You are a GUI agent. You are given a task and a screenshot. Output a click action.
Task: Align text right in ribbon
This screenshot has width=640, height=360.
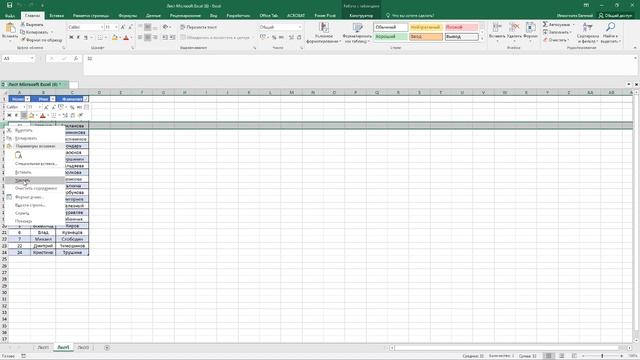[x=155, y=37]
